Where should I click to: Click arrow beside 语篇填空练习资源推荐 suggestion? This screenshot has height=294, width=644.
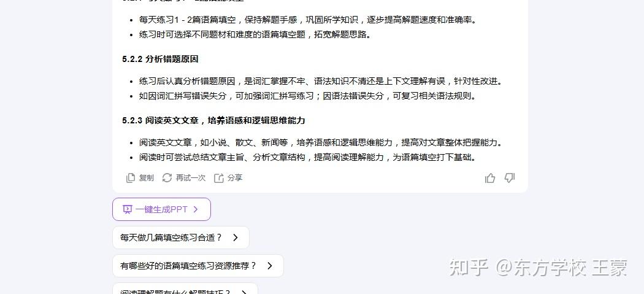tap(270, 266)
